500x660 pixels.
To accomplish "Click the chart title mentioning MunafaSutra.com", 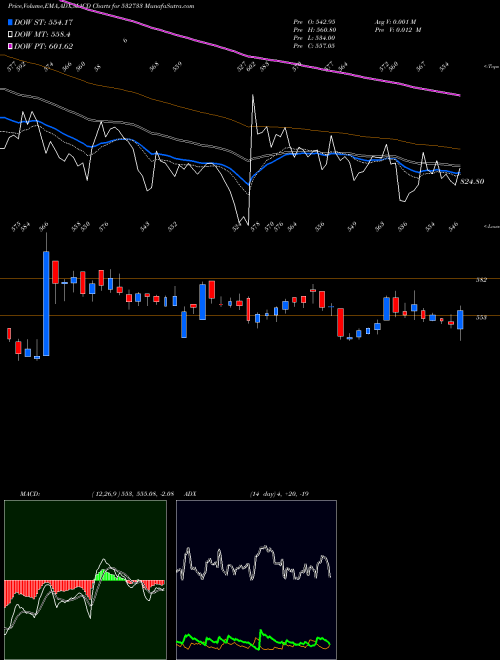I will click(101, 6).
